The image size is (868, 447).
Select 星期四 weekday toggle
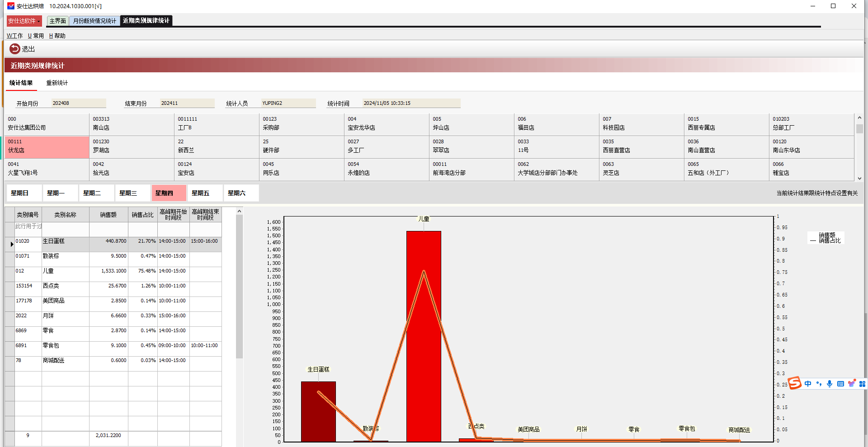coord(169,193)
